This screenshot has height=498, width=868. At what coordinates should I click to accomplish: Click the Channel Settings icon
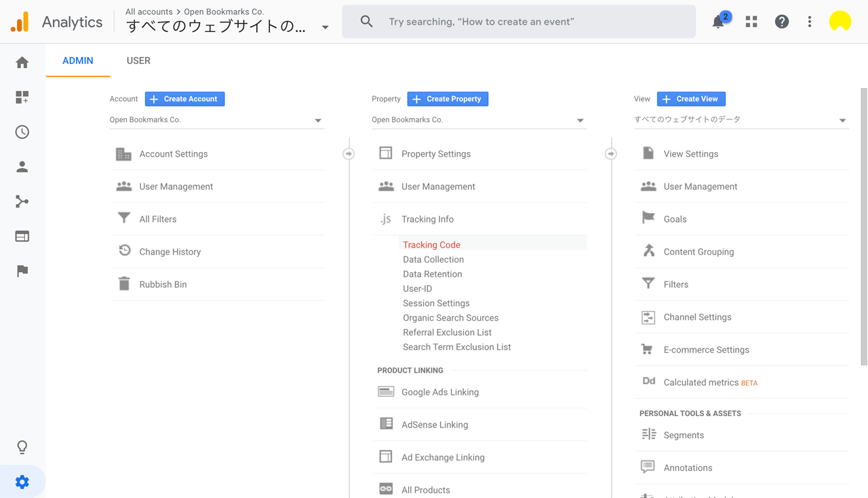pyautogui.click(x=648, y=317)
